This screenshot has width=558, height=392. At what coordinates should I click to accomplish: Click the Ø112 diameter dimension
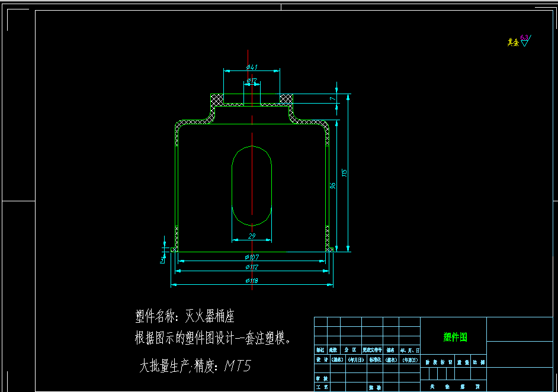point(253,268)
